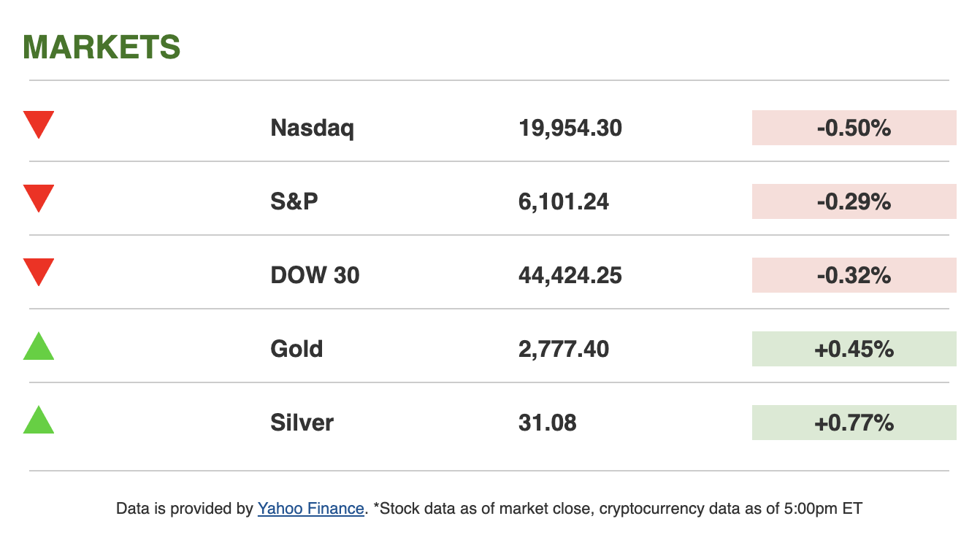Click the Silver commodity label
980x543 pixels.
[x=302, y=423]
